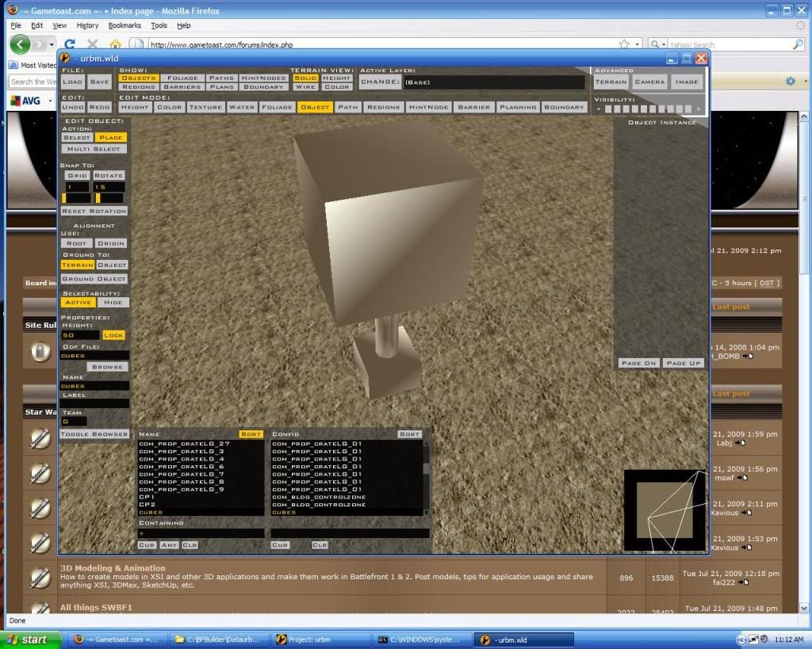This screenshot has height=649, width=812.
Task: Click Config list scrollbar
Action: coord(426,477)
